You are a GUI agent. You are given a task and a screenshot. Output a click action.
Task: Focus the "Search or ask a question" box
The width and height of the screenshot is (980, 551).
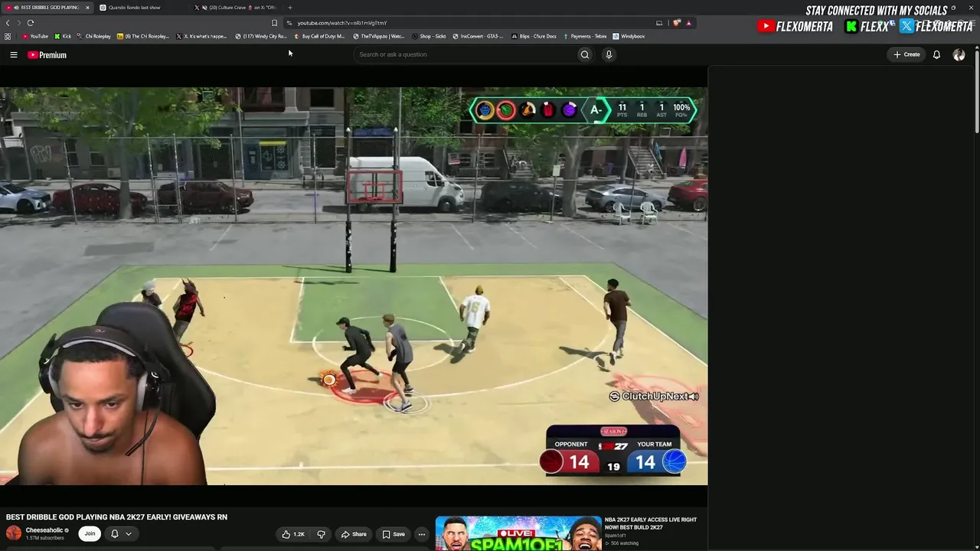click(x=465, y=54)
